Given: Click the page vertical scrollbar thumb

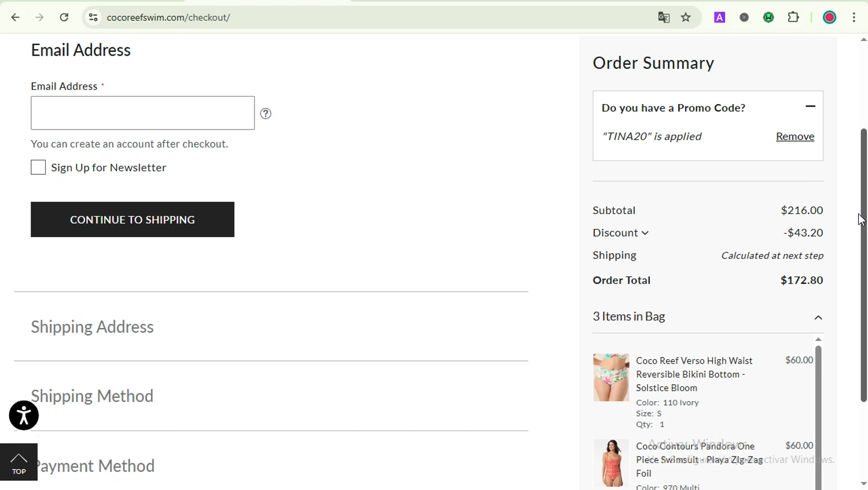Looking at the screenshot, I should pos(863,265).
